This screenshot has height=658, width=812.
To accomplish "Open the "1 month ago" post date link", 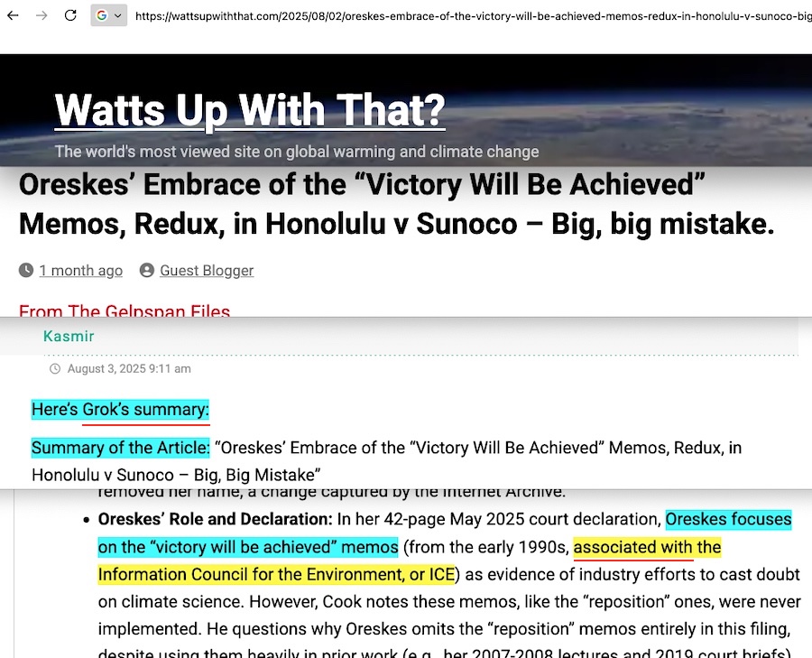I will coord(80,271).
